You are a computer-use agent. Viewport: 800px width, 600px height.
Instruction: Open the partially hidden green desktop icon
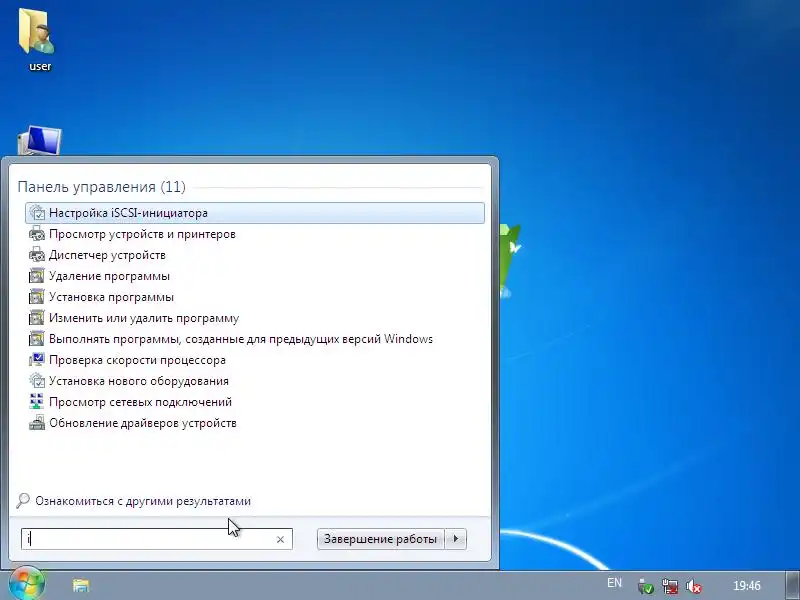[510, 260]
